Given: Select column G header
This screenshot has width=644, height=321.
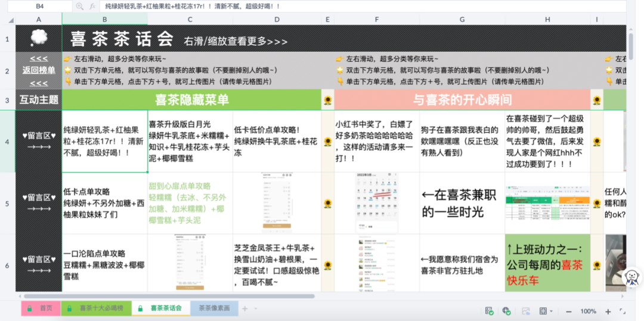Looking at the screenshot, I should [x=463, y=20].
